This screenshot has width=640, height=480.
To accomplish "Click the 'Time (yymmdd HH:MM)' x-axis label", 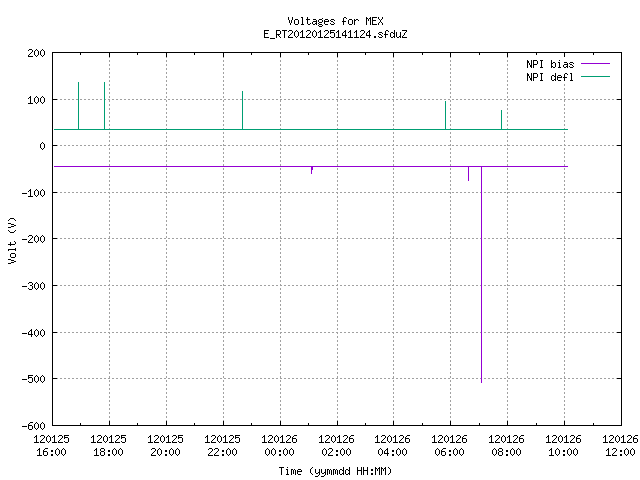I will (x=335, y=471).
